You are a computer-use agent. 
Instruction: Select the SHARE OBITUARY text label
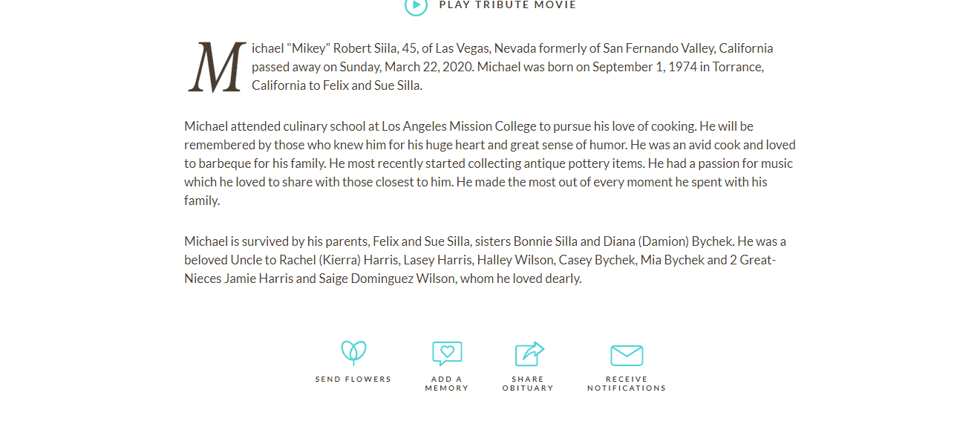pos(528,384)
